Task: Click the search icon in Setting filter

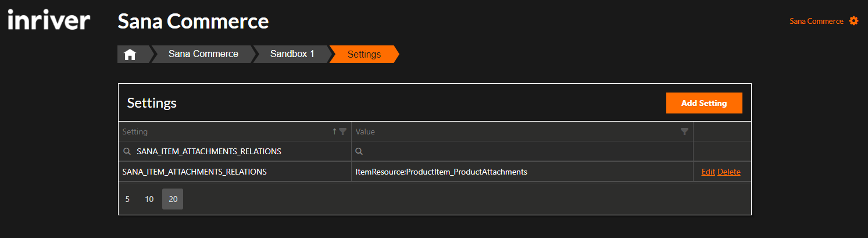Action: click(x=126, y=151)
